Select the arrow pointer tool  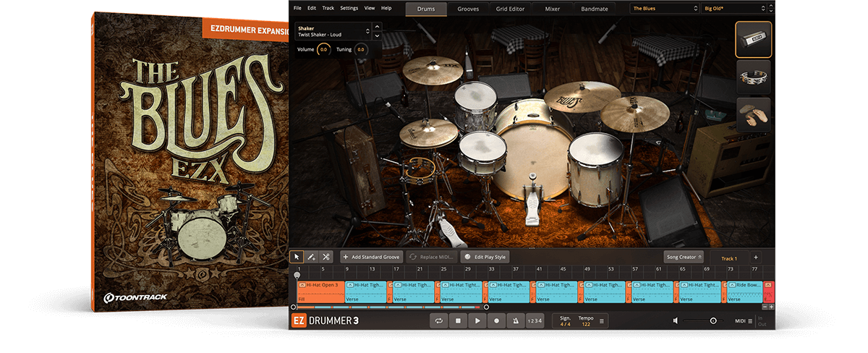[x=297, y=257]
